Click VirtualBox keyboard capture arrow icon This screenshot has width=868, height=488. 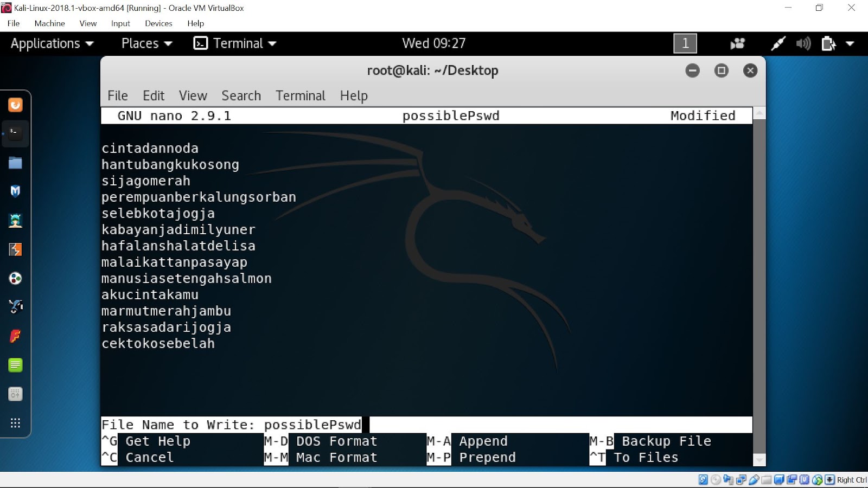point(829,479)
